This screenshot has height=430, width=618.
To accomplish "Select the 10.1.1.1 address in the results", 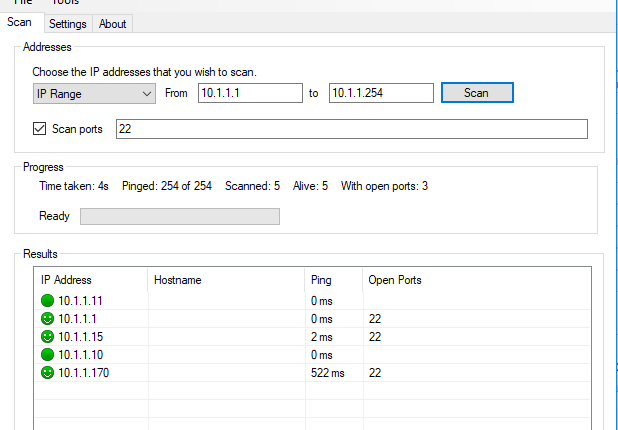I will tap(77, 319).
